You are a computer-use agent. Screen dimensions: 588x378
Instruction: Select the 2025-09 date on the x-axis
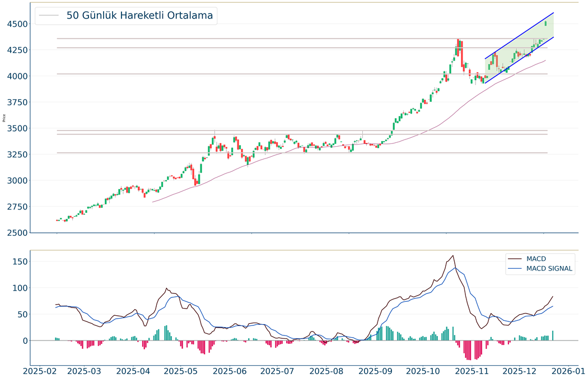(x=374, y=371)
